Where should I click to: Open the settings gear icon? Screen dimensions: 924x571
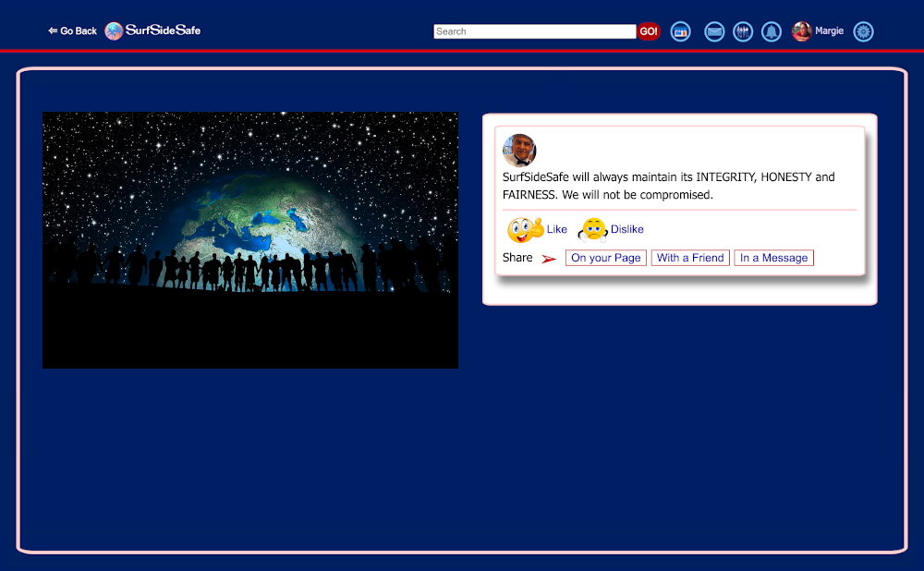point(863,31)
